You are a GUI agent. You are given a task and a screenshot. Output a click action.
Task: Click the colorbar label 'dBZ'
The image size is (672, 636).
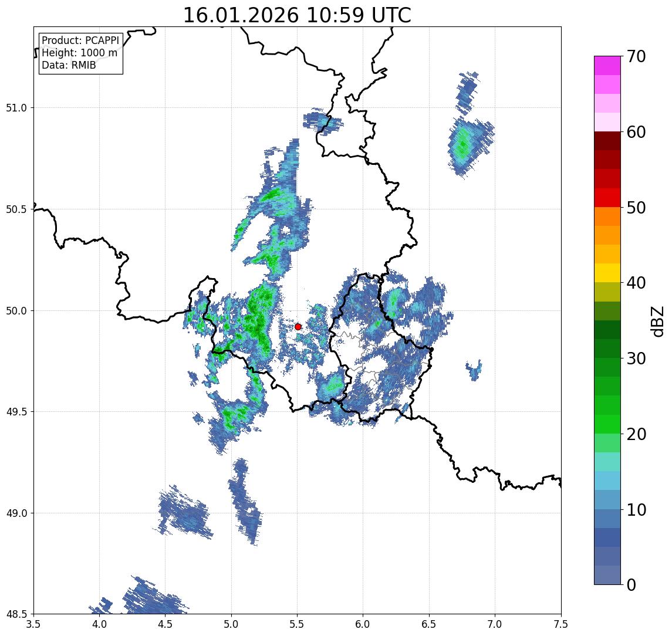click(657, 321)
